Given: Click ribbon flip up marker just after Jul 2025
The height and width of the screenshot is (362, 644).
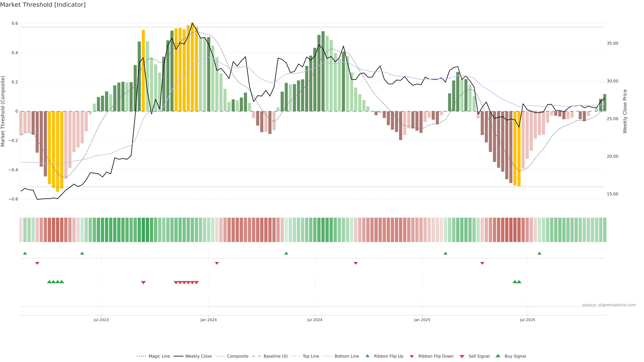Looking at the screenshot, I should pyautogui.click(x=539, y=253).
